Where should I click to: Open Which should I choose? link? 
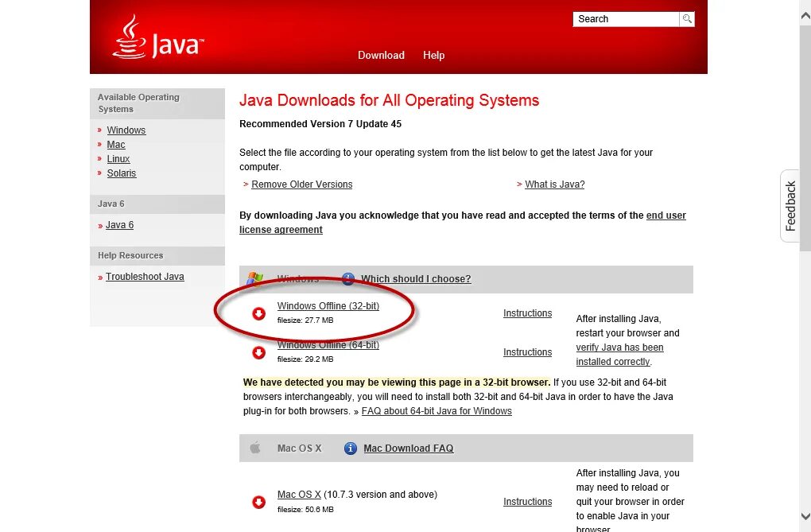tap(416, 279)
